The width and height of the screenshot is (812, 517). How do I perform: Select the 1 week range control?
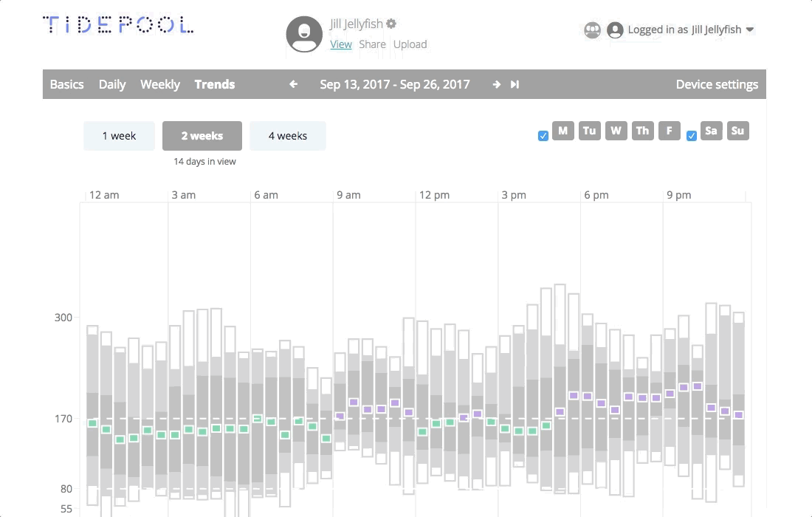[119, 136]
